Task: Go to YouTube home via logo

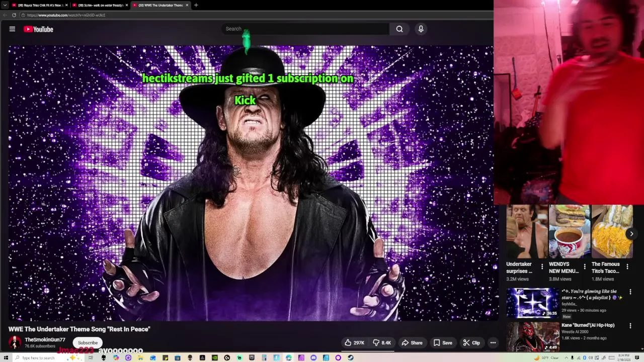Action: click(x=38, y=29)
